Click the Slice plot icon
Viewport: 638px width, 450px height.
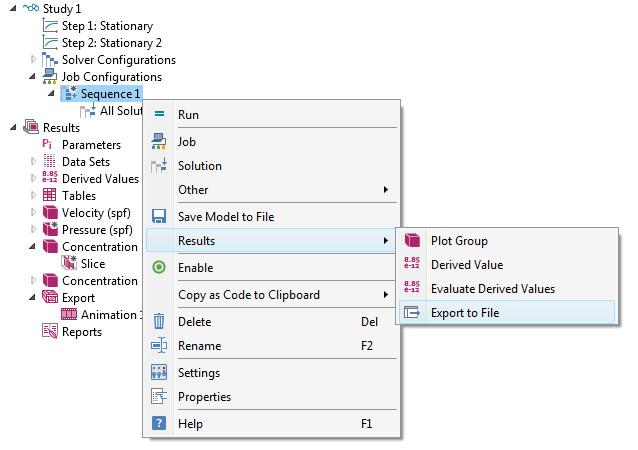coord(69,263)
